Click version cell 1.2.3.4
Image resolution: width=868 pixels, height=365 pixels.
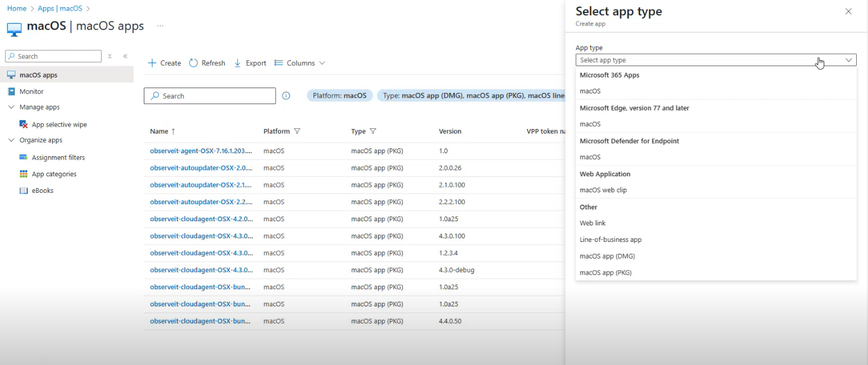pyautogui.click(x=448, y=253)
